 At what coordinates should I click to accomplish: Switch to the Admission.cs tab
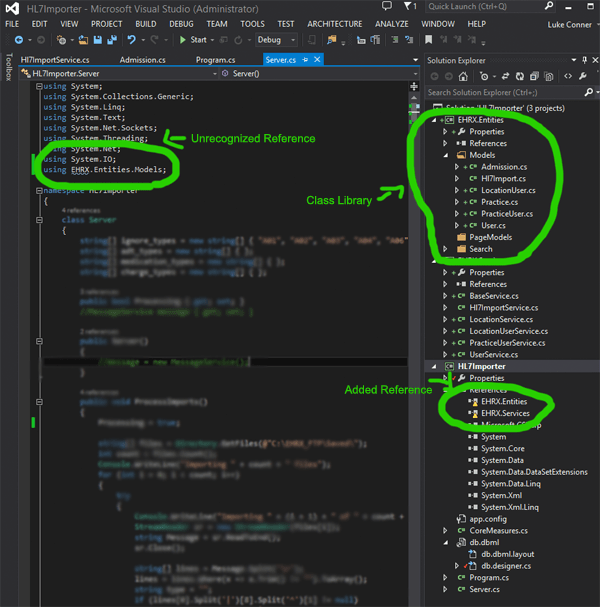click(142, 60)
